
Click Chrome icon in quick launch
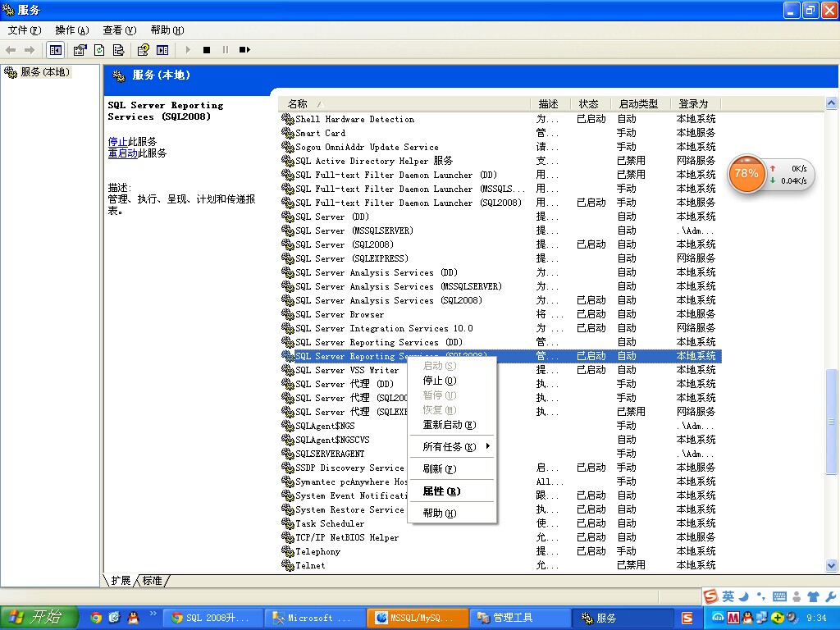pyautogui.click(x=96, y=618)
